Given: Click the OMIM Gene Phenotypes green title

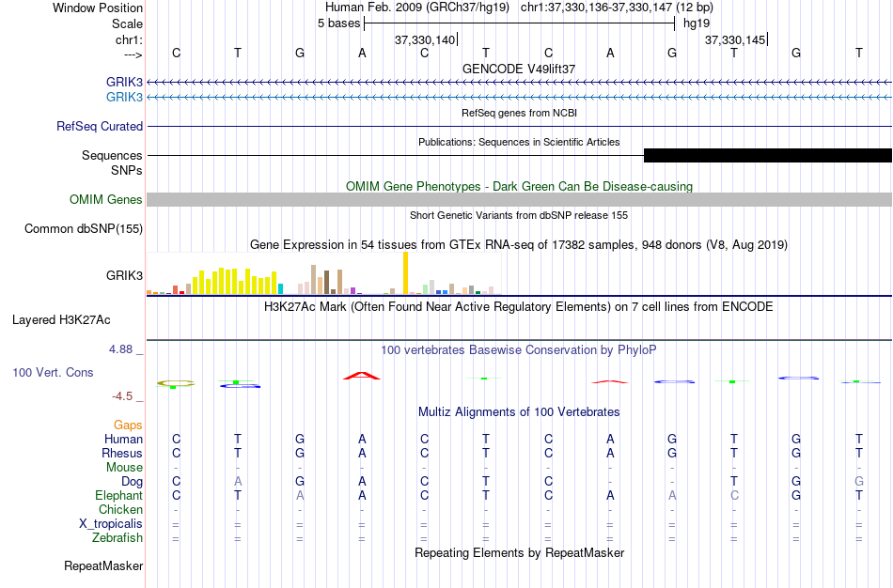Looking at the screenshot, I should [x=520, y=186].
